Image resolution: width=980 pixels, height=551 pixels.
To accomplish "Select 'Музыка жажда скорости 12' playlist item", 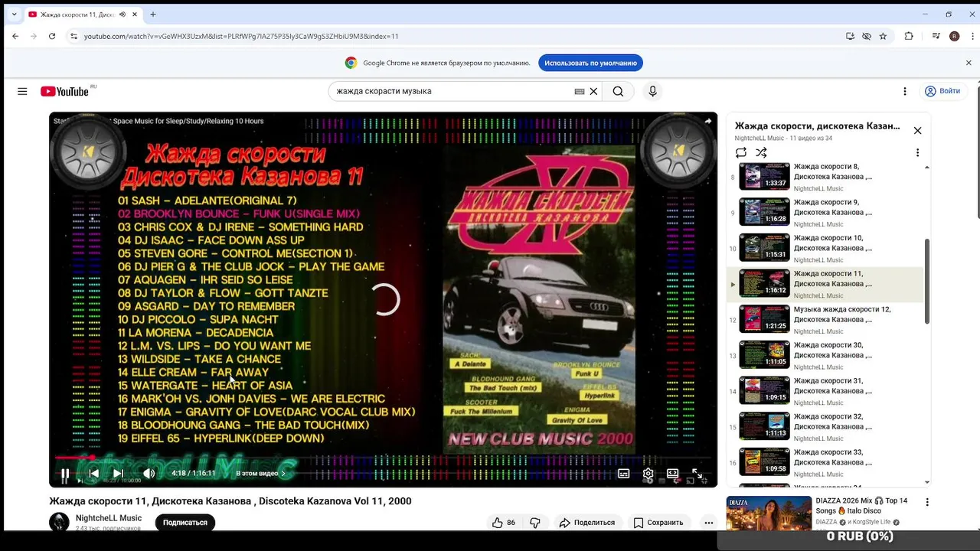I will tap(825, 320).
